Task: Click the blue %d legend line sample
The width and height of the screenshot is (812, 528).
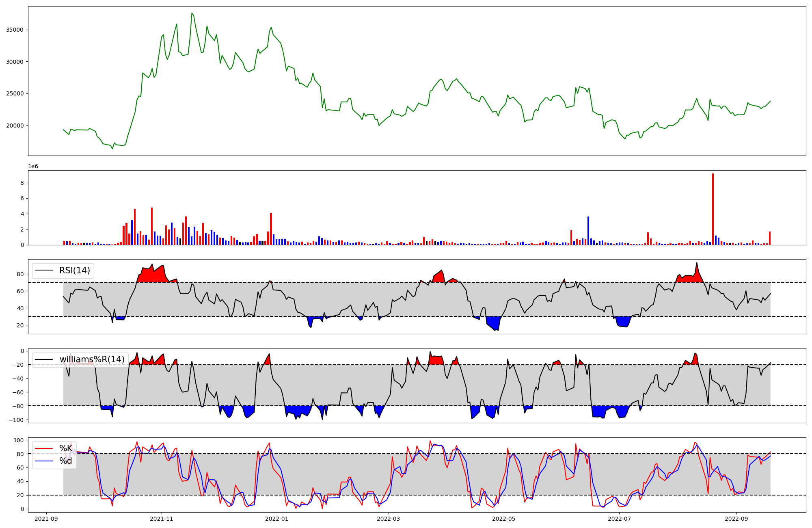Action: tap(44, 461)
